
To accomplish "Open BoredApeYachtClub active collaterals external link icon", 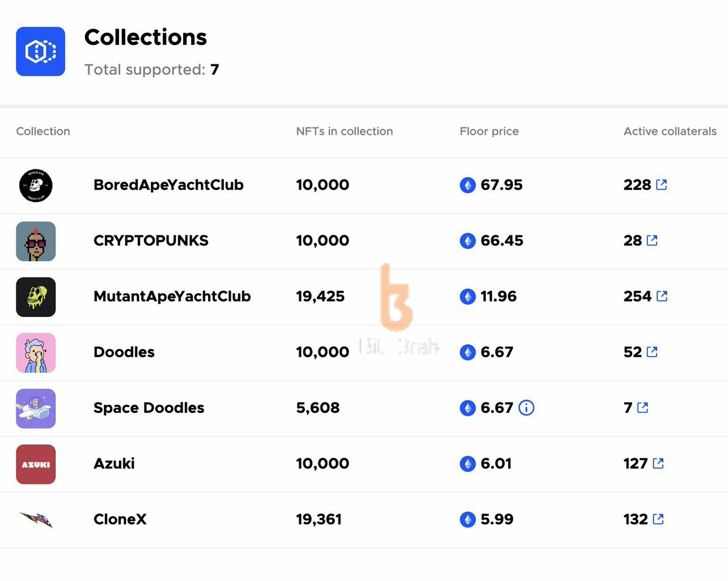I will 662,185.
